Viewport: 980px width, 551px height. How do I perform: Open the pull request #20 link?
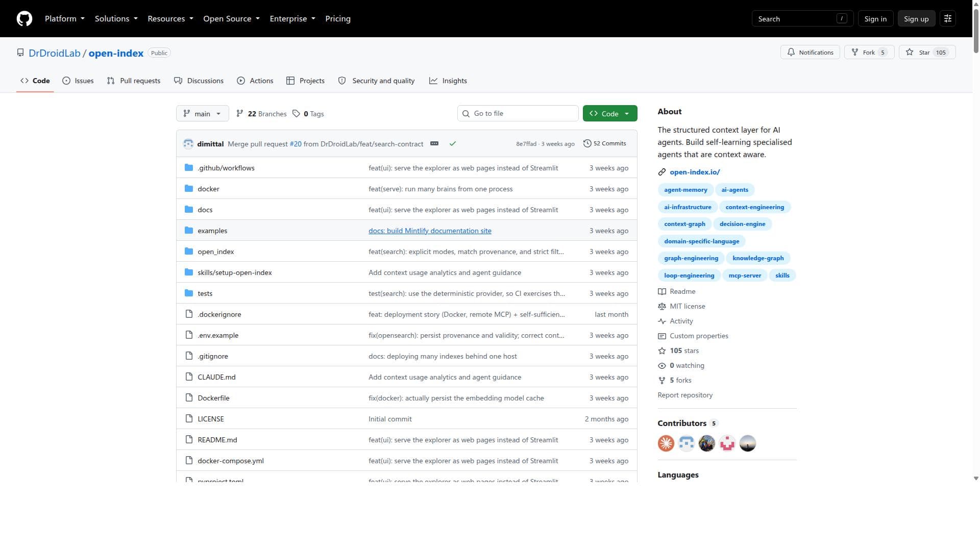click(296, 144)
